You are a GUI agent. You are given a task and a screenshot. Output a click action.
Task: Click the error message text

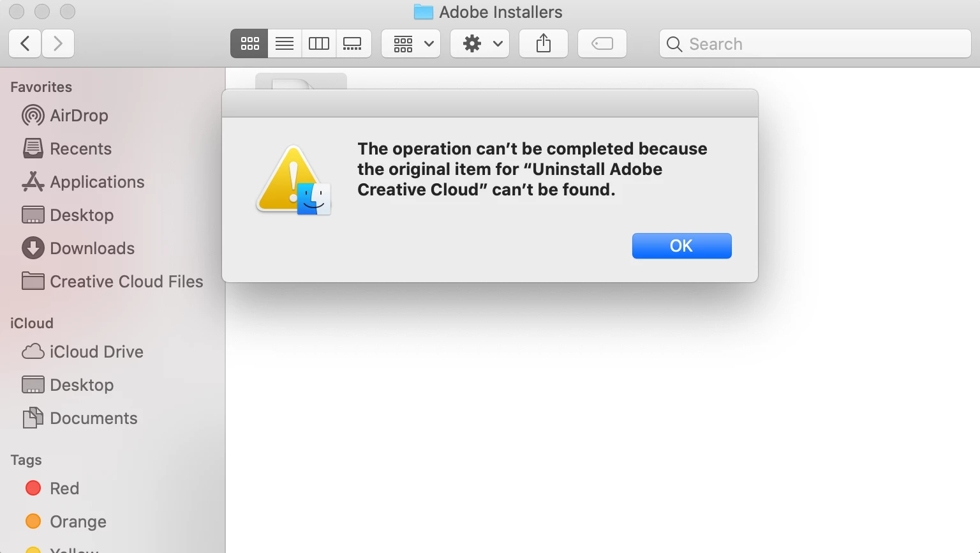532,169
